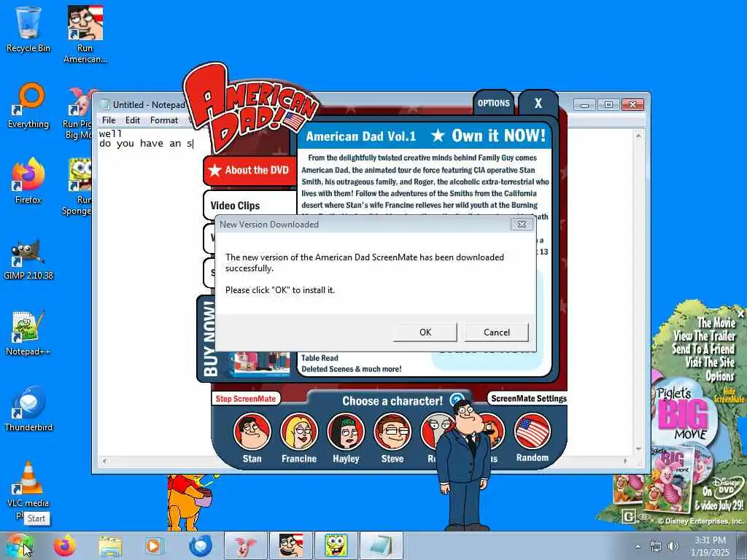
Task: Open Run Piglet's Big Movie desktop shortcut
Action: pos(77,112)
